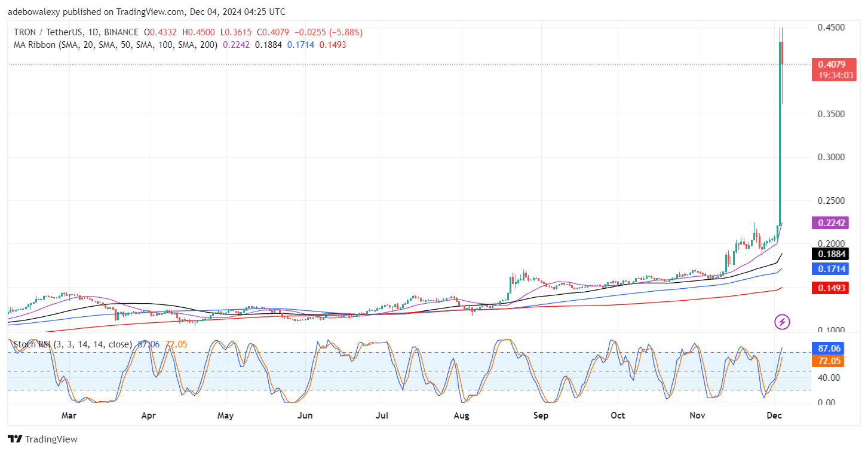Image resolution: width=868 pixels, height=452 pixels.
Task: Click the red SMA 200 price tag 0.1493
Action: (831, 288)
